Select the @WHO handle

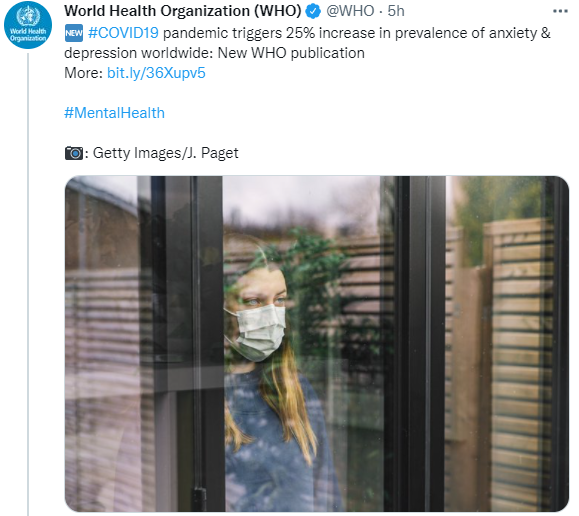(350, 11)
